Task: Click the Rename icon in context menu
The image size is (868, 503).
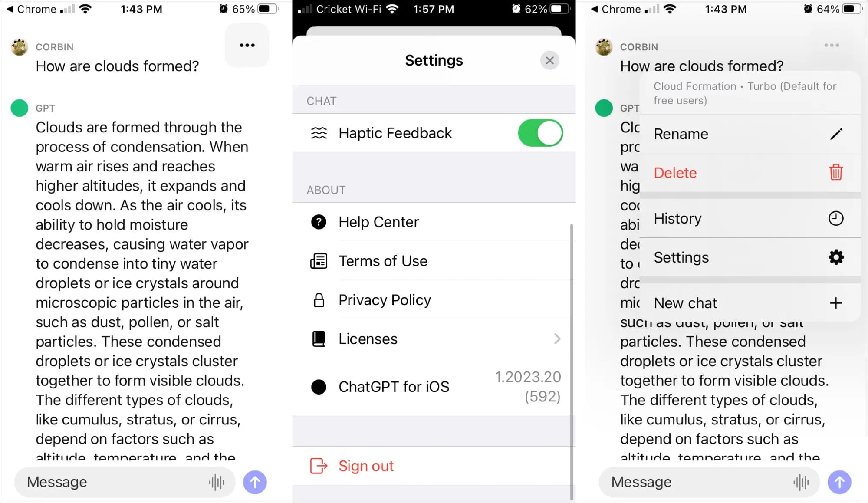Action: coord(836,134)
